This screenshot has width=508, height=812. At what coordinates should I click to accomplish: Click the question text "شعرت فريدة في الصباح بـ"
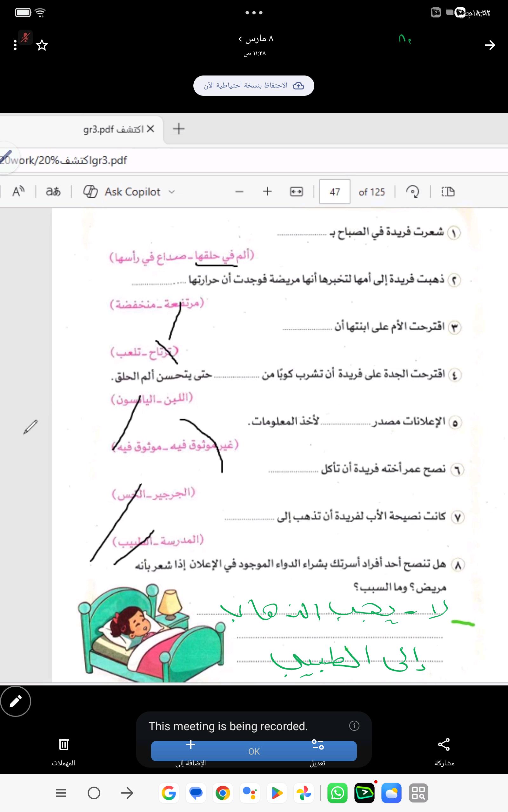tap(387, 232)
